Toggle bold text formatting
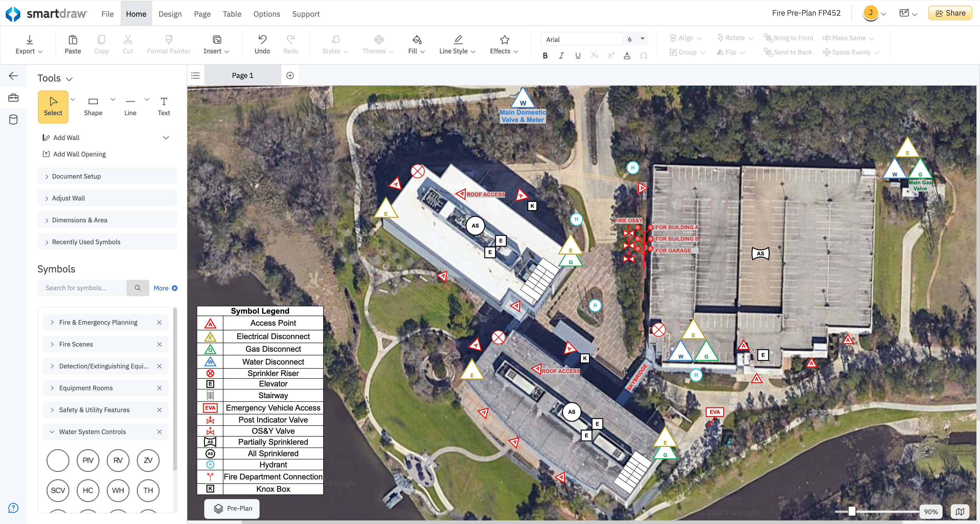This screenshot has width=980, height=524. coord(545,56)
